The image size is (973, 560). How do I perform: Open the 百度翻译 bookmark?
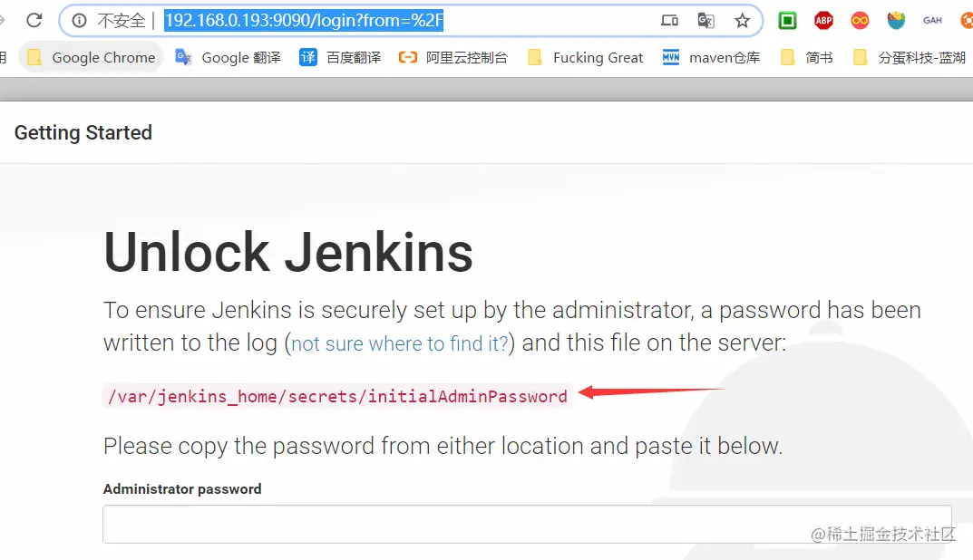[x=340, y=58]
